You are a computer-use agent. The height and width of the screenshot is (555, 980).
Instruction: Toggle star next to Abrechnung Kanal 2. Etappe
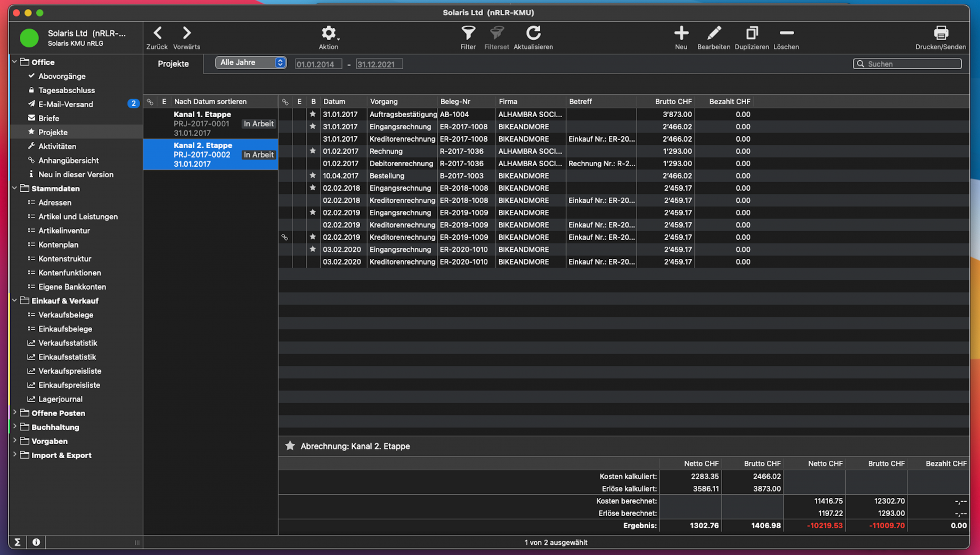pos(290,446)
